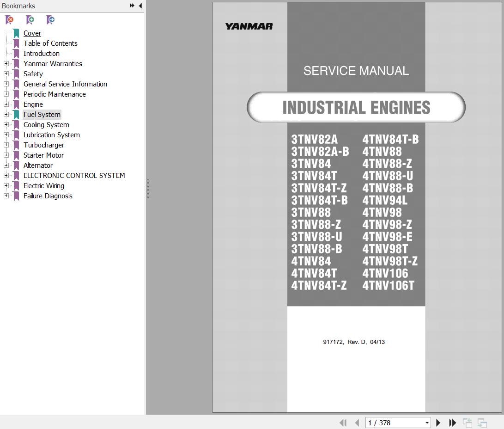
Task: Expand the Fuel System bookmark node
Action: pos(6,115)
